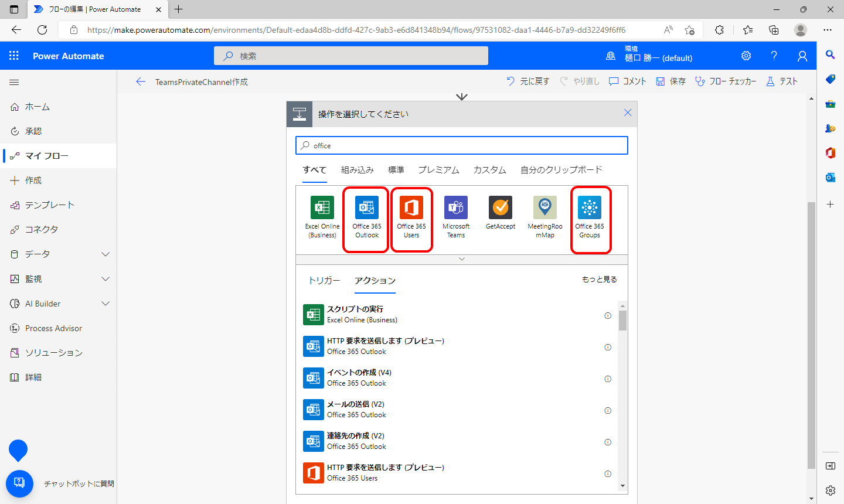Open the フロー チェッカー
The width and height of the screenshot is (844, 504).
[x=726, y=81]
